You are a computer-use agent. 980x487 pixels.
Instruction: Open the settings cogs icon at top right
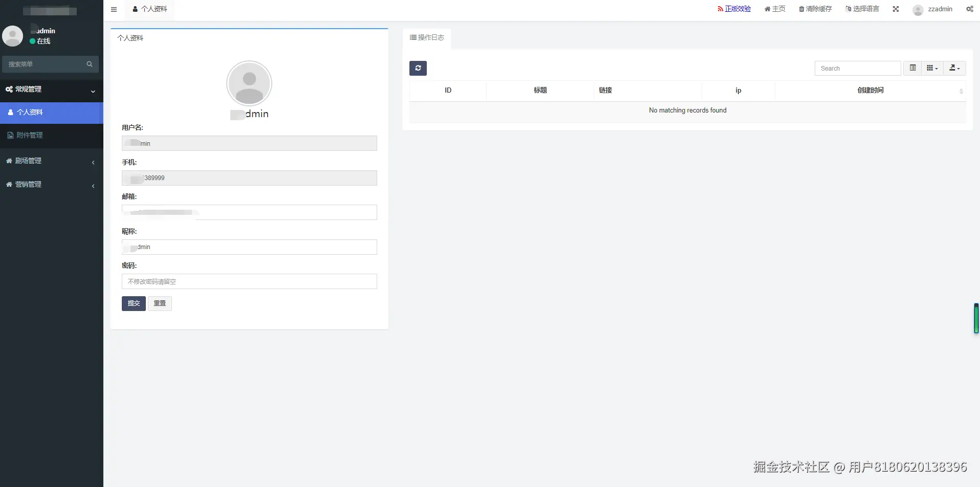969,9
